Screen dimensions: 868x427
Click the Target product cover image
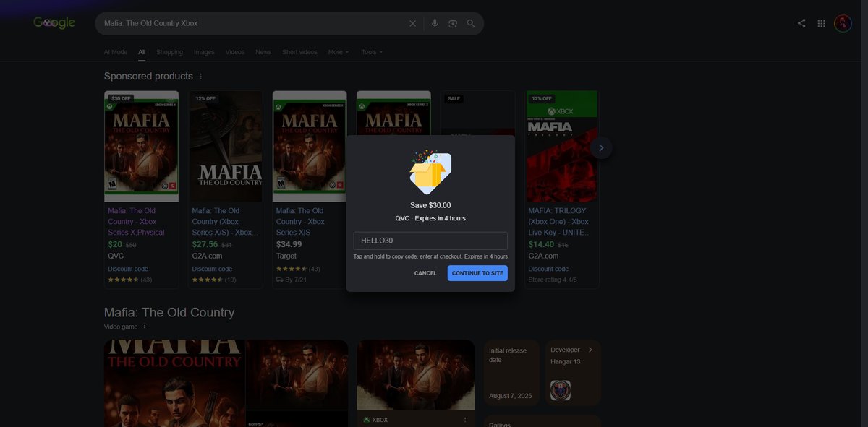pyautogui.click(x=310, y=146)
